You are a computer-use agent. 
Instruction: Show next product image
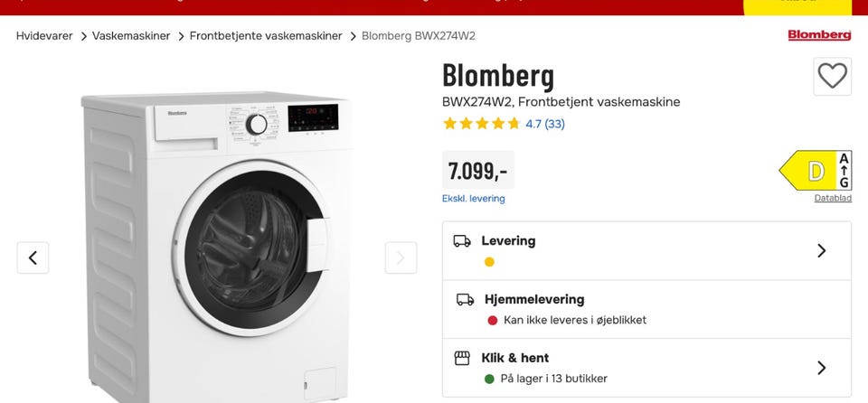coord(401,258)
